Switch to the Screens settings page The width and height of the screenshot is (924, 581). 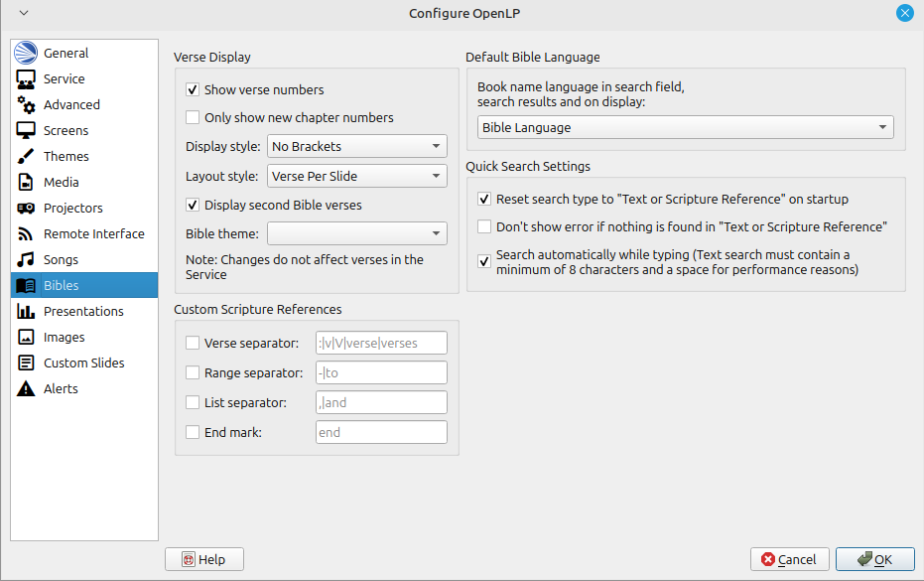66,131
